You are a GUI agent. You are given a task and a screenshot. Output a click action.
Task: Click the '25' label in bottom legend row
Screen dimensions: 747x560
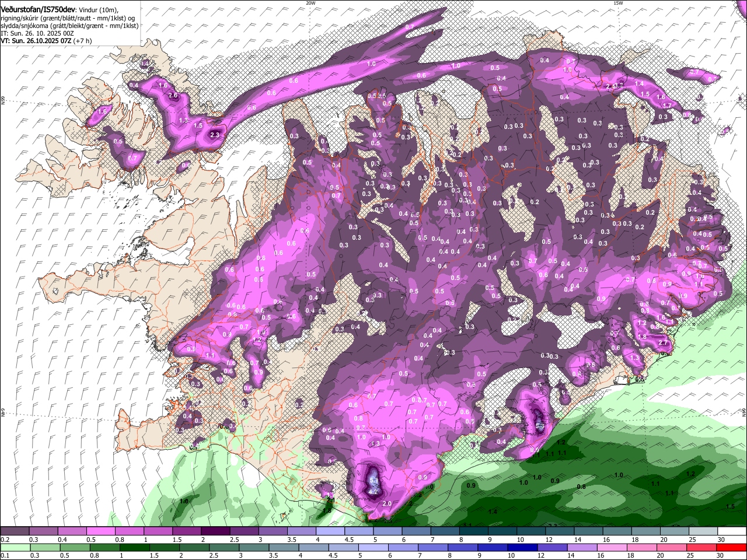click(690, 556)
